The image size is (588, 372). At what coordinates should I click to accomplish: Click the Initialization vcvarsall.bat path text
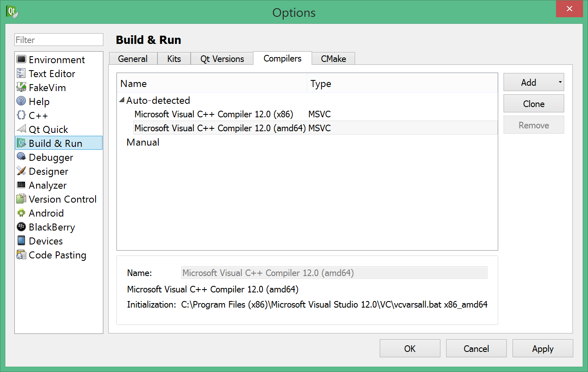click(x=334, y=305)
